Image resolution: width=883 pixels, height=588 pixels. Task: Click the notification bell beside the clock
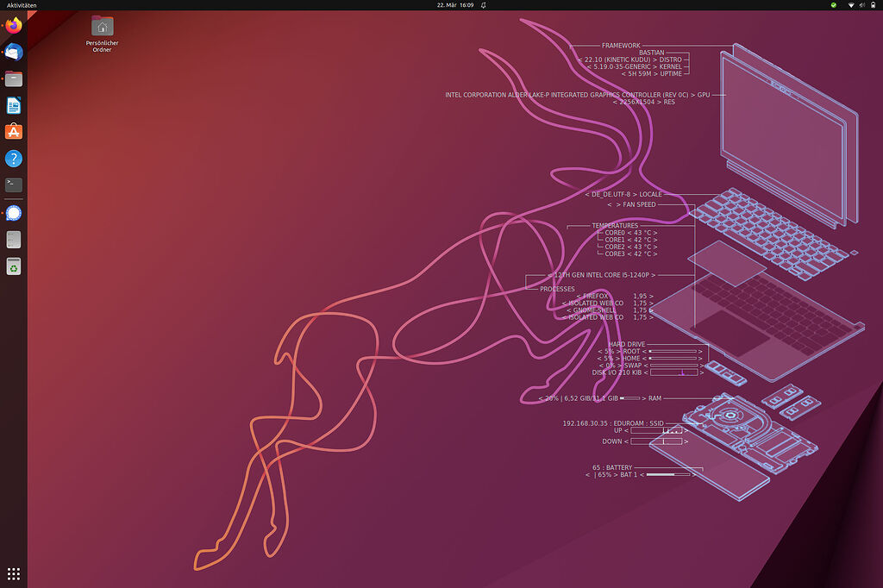[484, 5]
